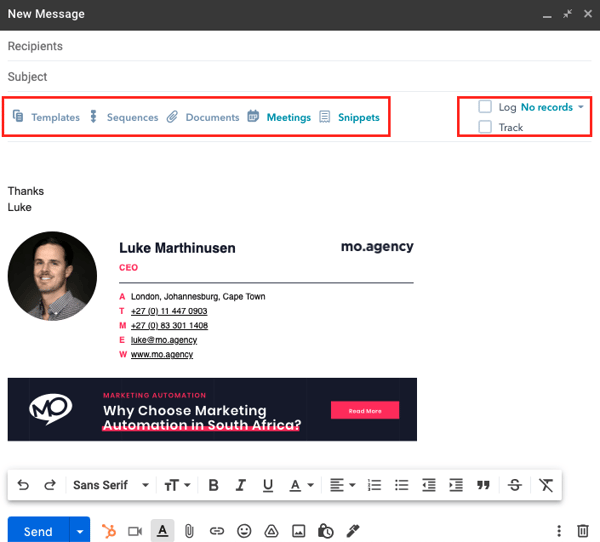600x542 pixels.
Task: Insert a bulleted list
Action: click(x=401, y=485)
